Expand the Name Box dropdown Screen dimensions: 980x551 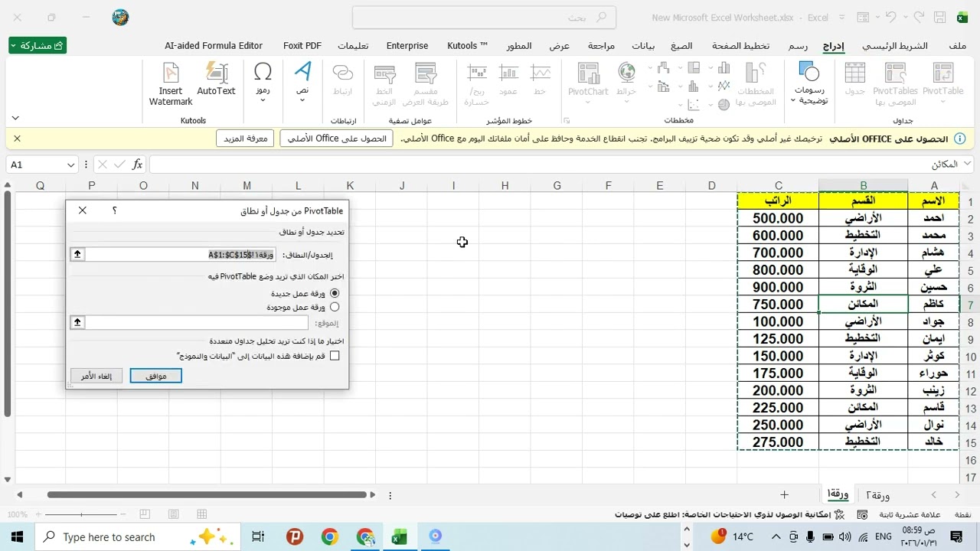(70, 165)
